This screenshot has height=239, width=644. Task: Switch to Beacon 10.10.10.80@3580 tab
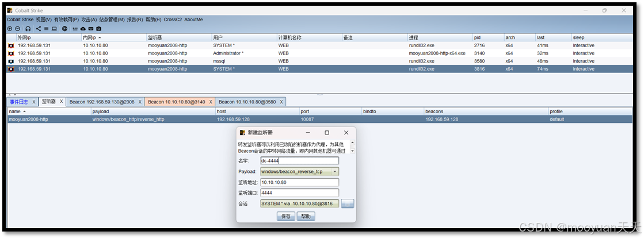click(247, 102)
